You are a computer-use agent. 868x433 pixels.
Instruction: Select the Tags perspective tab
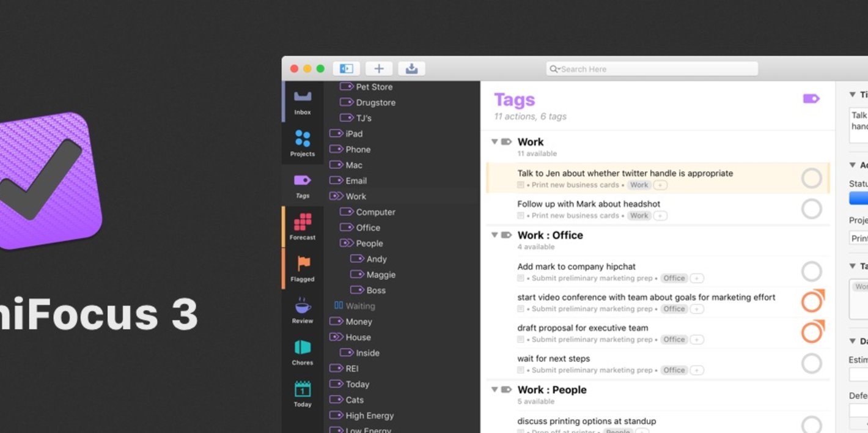coord(303,185)
